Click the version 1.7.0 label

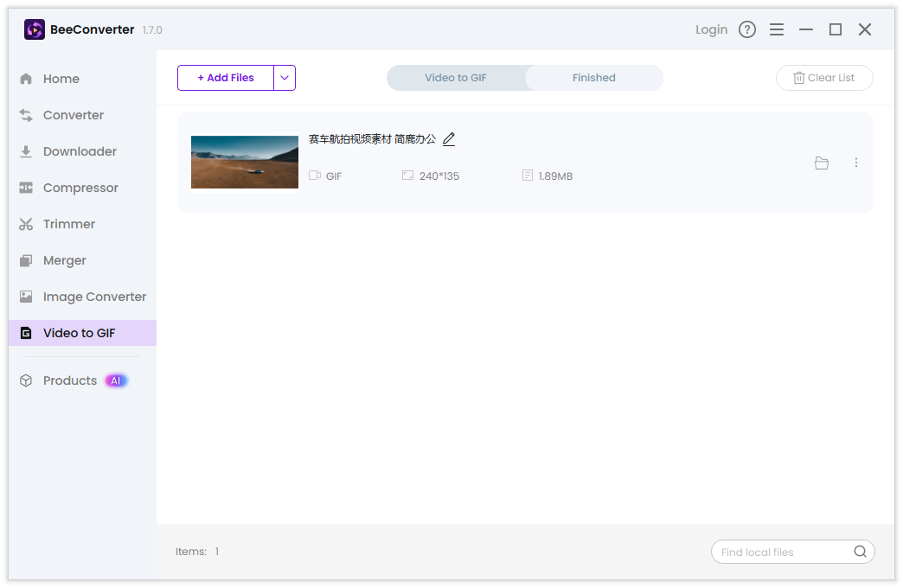[152, 30]
